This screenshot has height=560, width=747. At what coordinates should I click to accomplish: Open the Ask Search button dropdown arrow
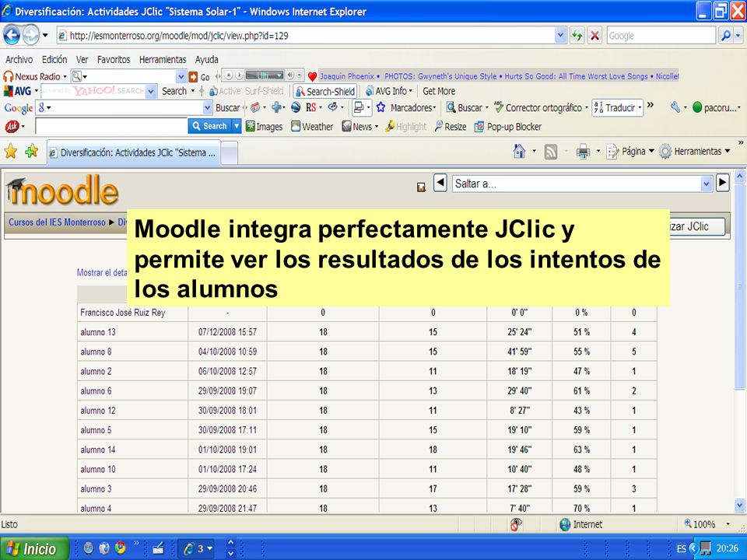[x=237, y=126]
